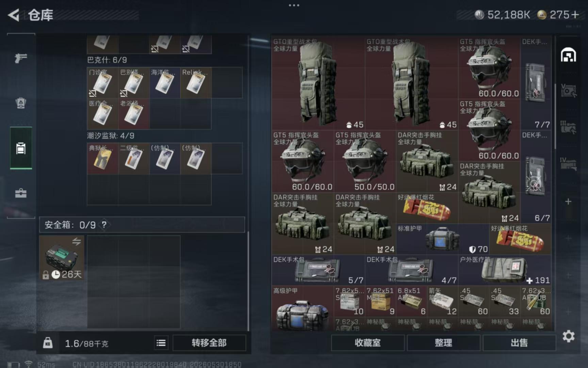
Task: Open settings gear icon at bottom right
Action: (x=568, y=336)
